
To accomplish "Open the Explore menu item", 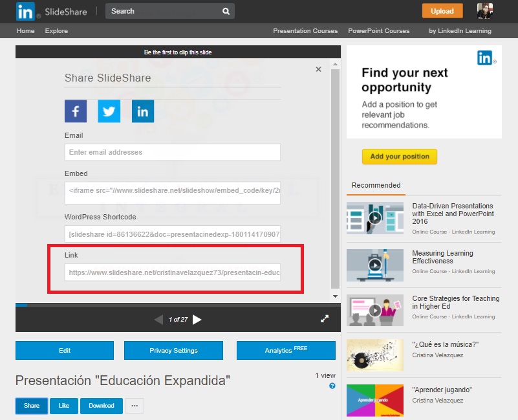I will (56, 31).
